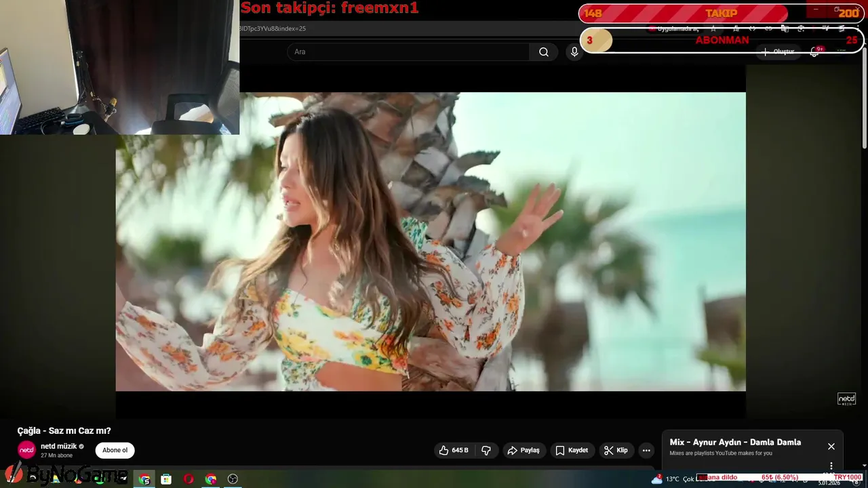Start voice search with the microphone icon
The width and height of the screenshot is (868, 488).
click(574, 52)
